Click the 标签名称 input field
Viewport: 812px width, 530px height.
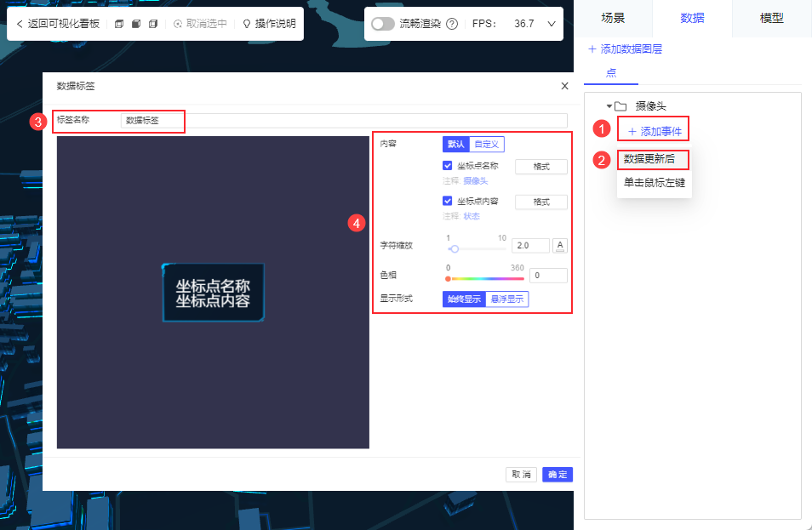coord(344,120)
